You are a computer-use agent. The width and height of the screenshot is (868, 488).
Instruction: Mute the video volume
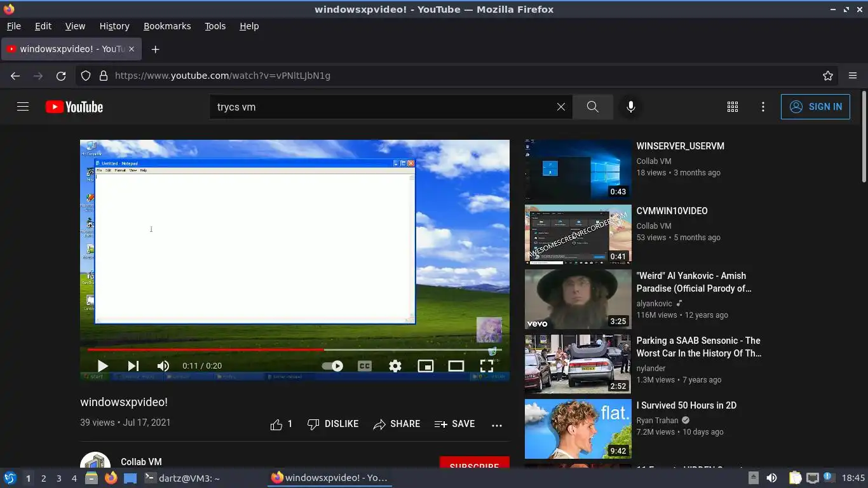[x=163, y=366]
